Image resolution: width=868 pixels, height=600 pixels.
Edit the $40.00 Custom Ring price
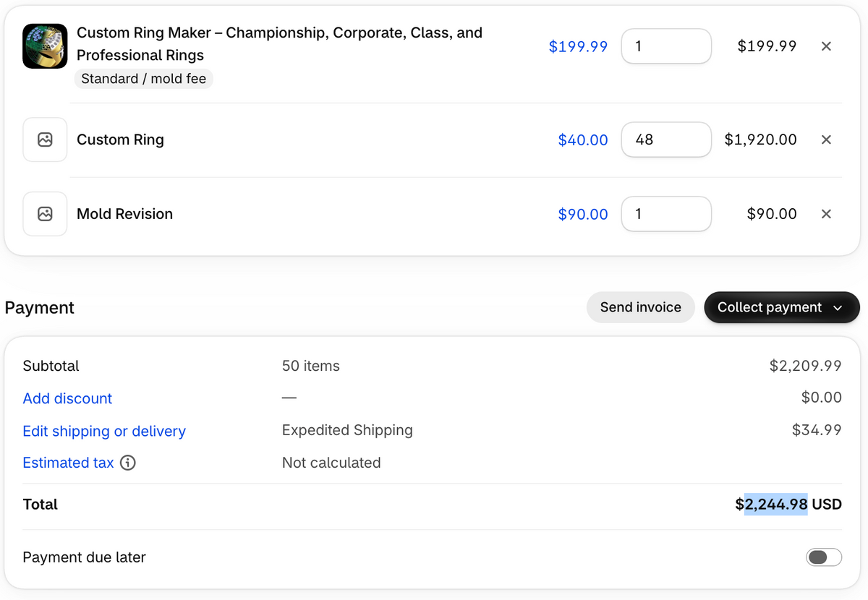point(583,140)
